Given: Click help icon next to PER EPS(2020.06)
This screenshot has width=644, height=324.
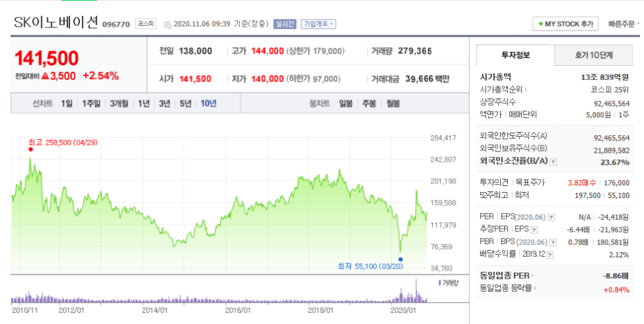Looking at the screenshot, I should pos(551,217).
